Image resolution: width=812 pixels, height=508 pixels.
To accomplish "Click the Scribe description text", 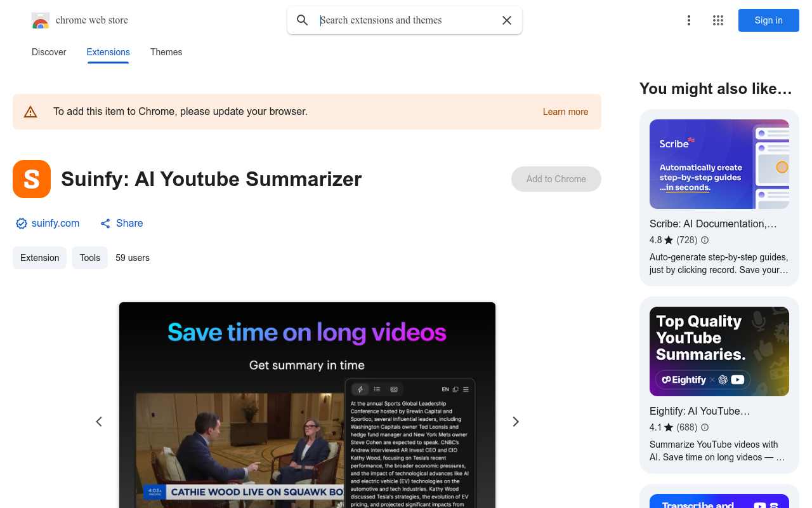I will coord(719,264).
